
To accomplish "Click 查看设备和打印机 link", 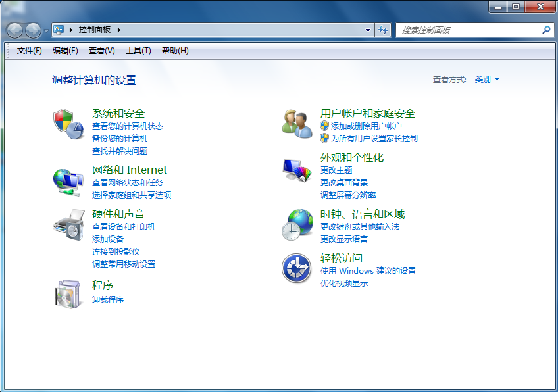I will point(124,227).
